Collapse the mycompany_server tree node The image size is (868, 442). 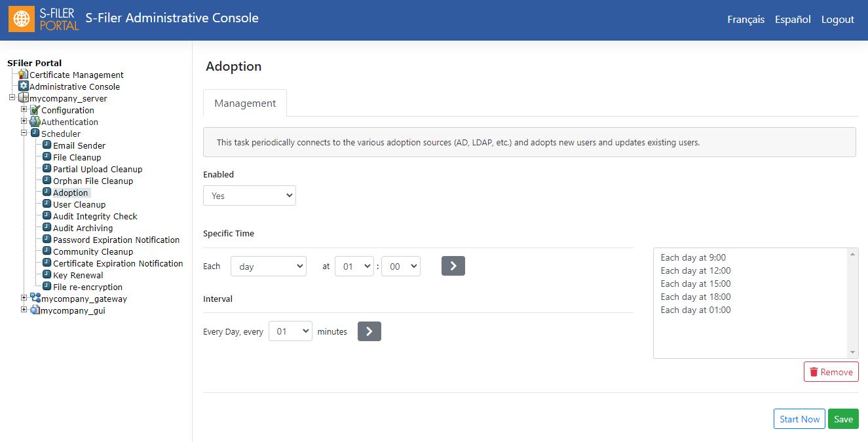(12, 98)
